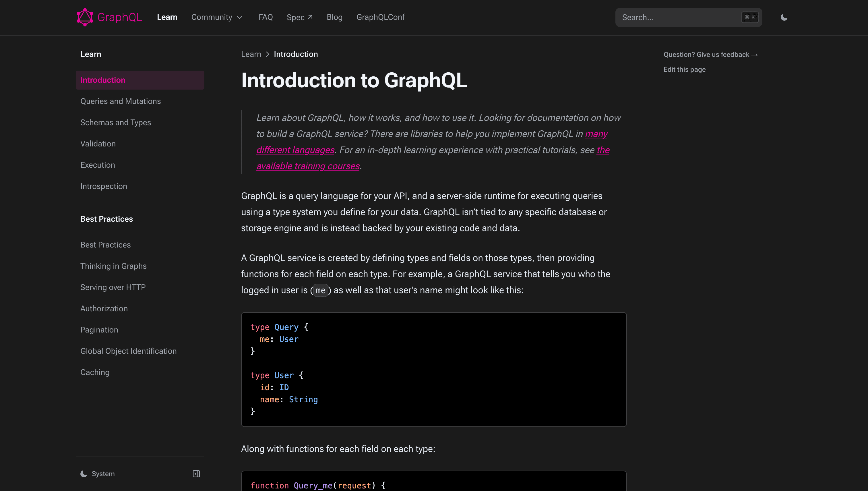Focus the Search input field

(688, 17)
